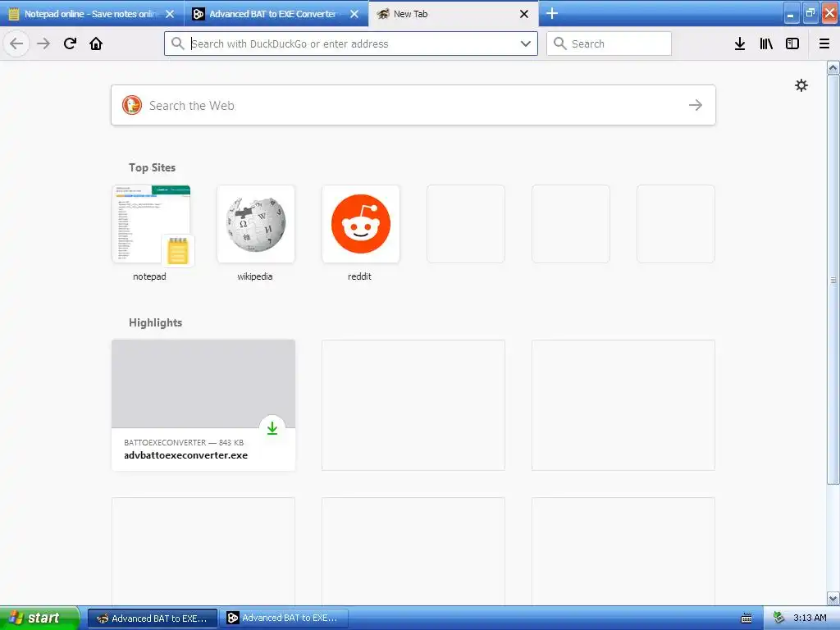The width and height of the screenshot is (840, 630).
Task: Click the DuckDuckGo logo in search box
Action: (132, 105)
